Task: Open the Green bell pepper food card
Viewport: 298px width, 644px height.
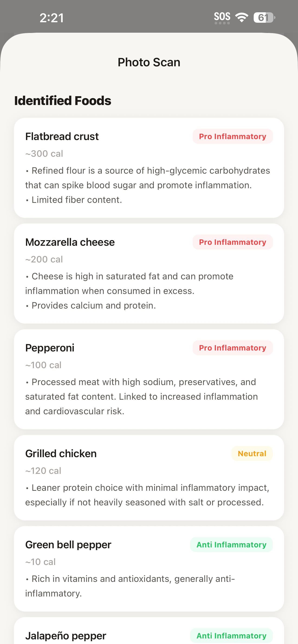Action: [x=149, y=569]
